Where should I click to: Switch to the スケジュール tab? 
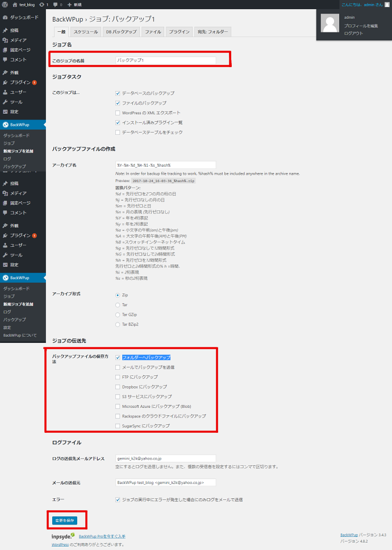pyautogui.click(x=86, y=32)
